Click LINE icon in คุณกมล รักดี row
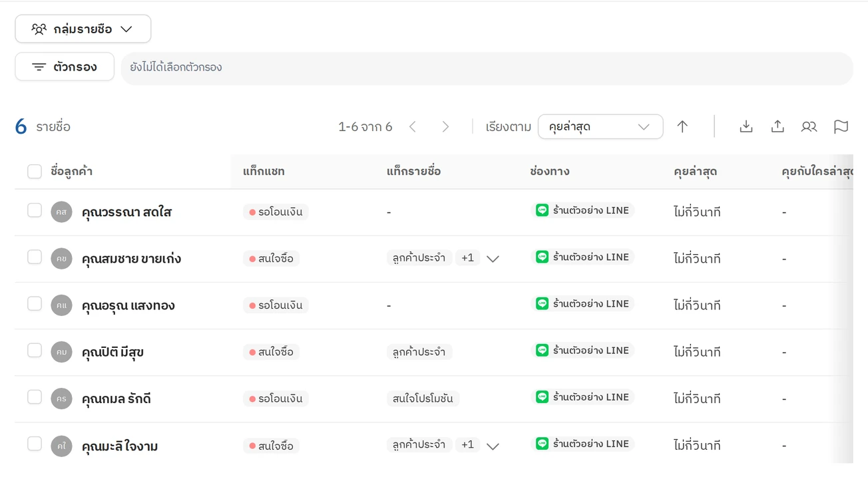This screenshot has height=483, width=868. coord(542,397)
